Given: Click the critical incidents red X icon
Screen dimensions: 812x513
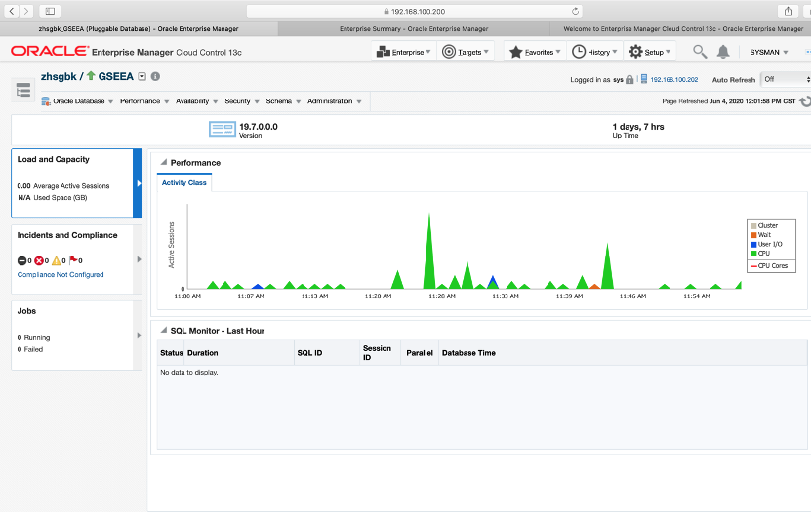Looking at the screenshot, I should 39,261.
